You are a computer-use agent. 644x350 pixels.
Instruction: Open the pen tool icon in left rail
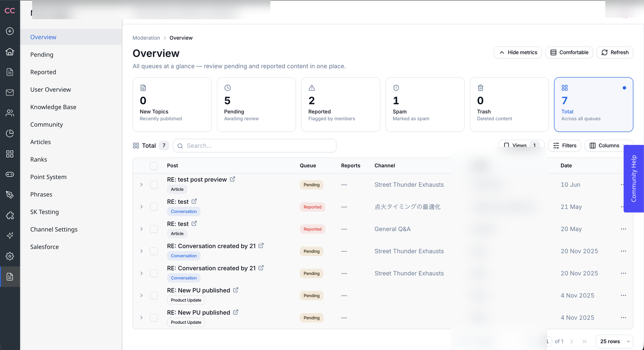(x=10, y=195)
